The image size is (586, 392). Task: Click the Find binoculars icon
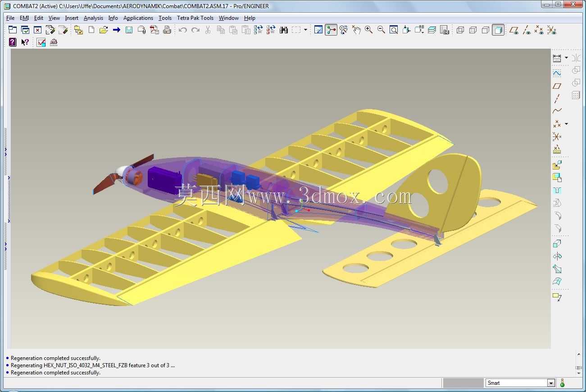coord(284,30)
